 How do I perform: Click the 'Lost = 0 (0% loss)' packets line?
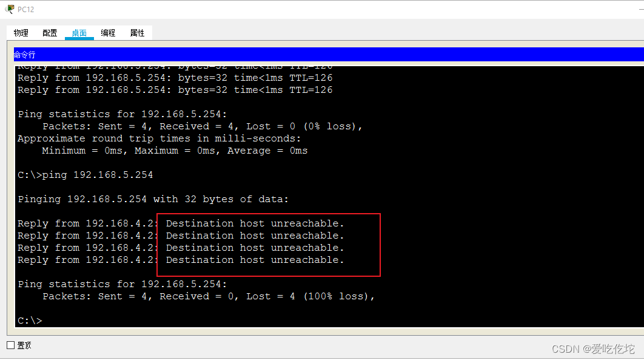coord(203,126)
